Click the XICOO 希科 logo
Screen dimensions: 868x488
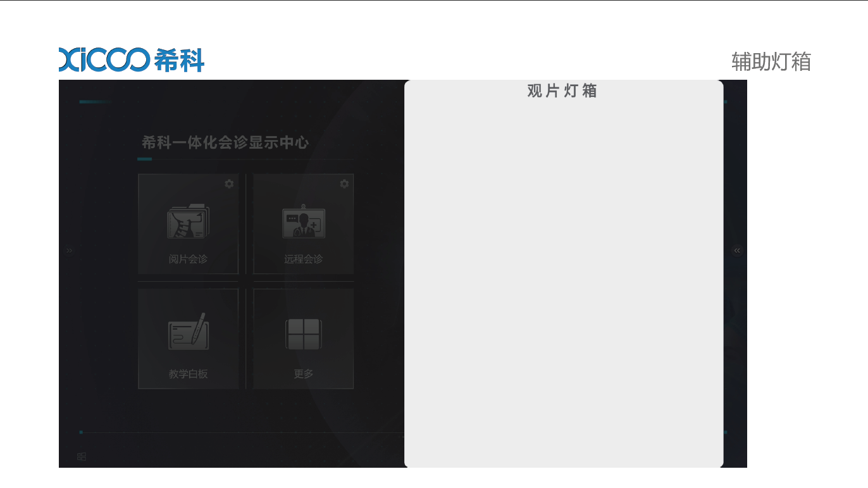click(x=131, y=59)
